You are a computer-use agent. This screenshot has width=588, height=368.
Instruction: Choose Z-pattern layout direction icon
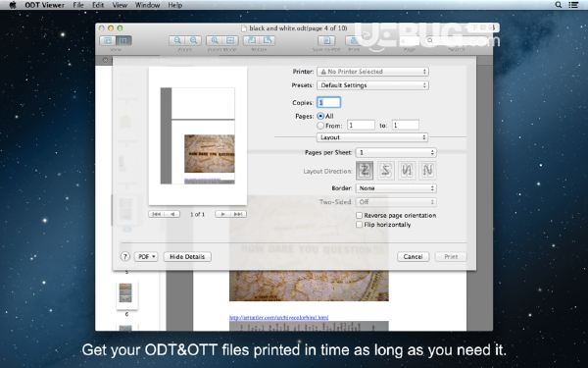(x=365, y=171)
